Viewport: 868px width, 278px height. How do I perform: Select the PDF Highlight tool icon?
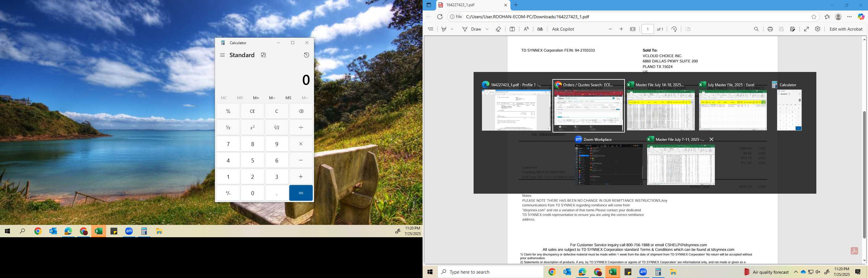point(444,29)
